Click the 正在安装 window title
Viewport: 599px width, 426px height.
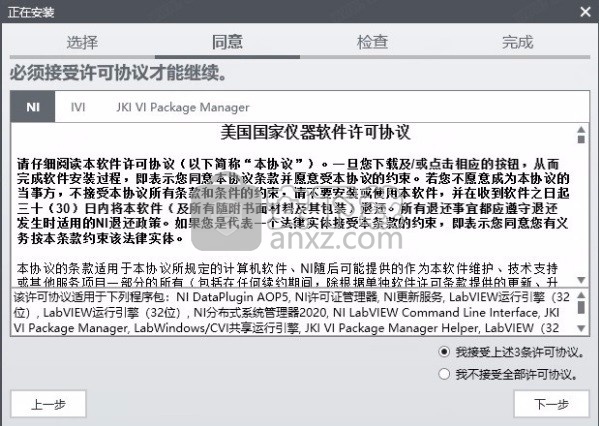31,12
